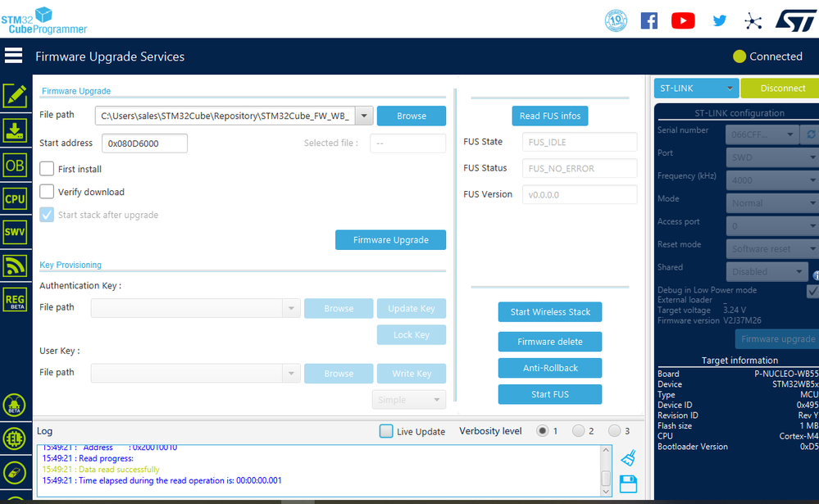819x504 pixels.
Task: Click the Firmware delete button
Action: pos(550,342)
